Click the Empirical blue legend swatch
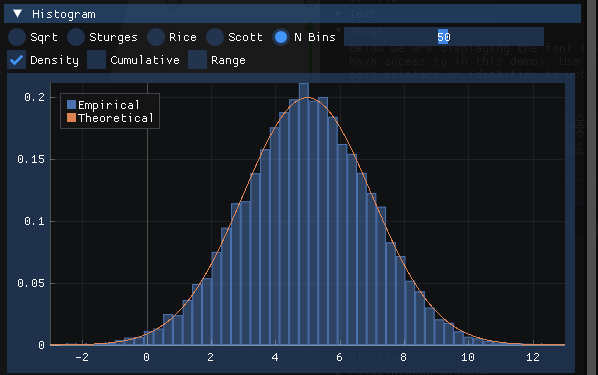The height and width of the screenshot is (375, 598). click(x=71, y=105)
